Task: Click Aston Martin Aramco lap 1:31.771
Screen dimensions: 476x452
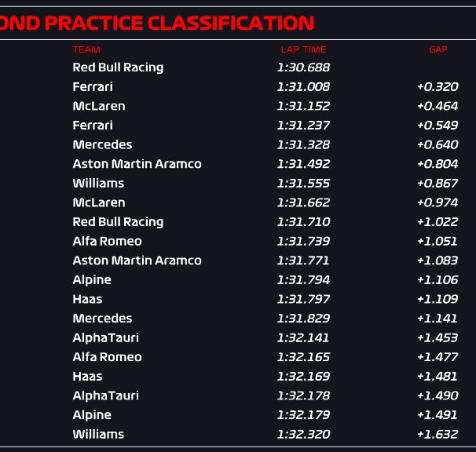Action: [303, 261]
